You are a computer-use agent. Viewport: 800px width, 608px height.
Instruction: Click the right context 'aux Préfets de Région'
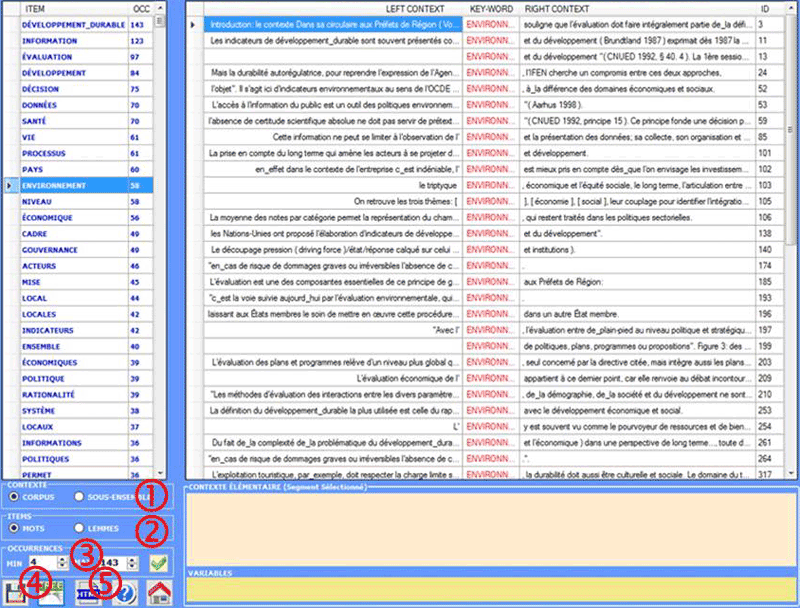click(563, 282)
